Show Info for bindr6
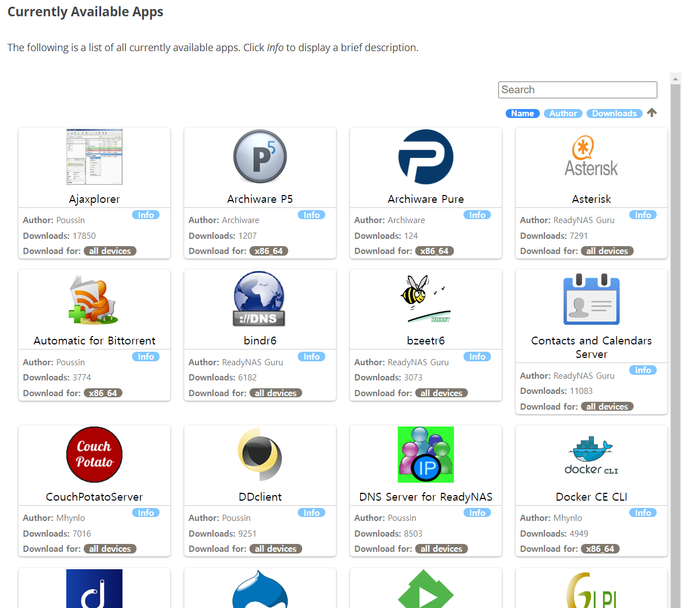 click(312, 356)
